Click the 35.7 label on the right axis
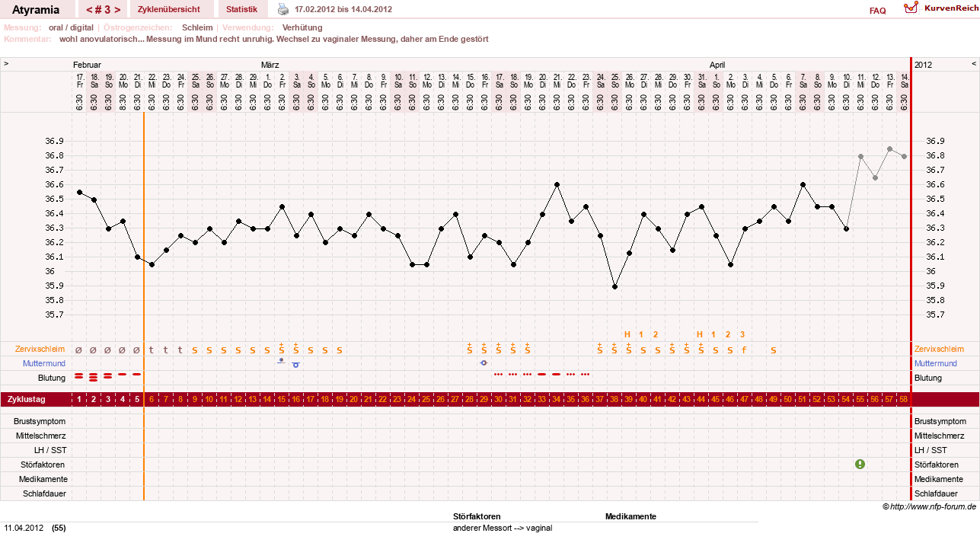 tap(934, 315)
